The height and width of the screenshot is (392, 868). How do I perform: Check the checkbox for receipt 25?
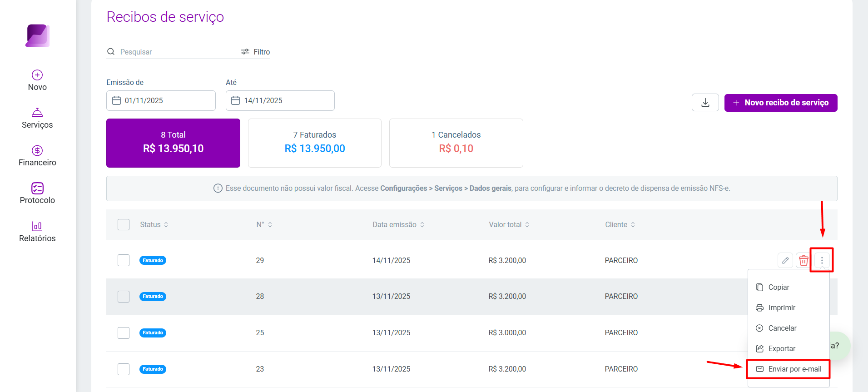pos(124,333)
